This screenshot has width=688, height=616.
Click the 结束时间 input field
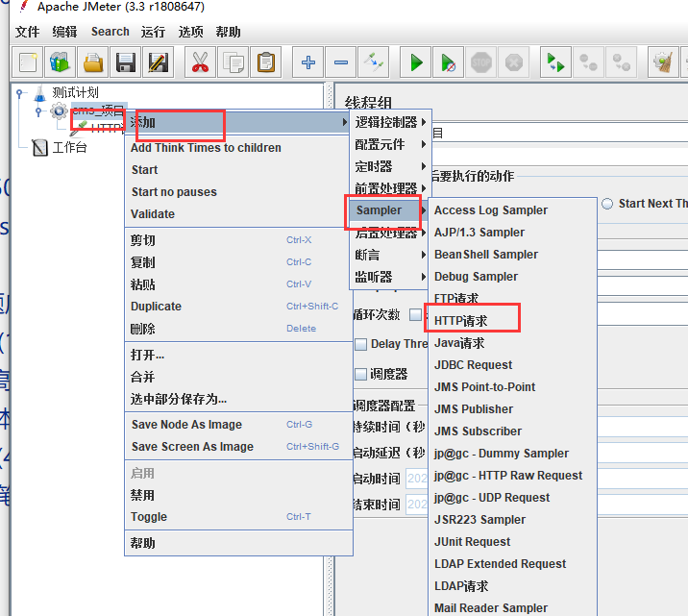[417, 505]
